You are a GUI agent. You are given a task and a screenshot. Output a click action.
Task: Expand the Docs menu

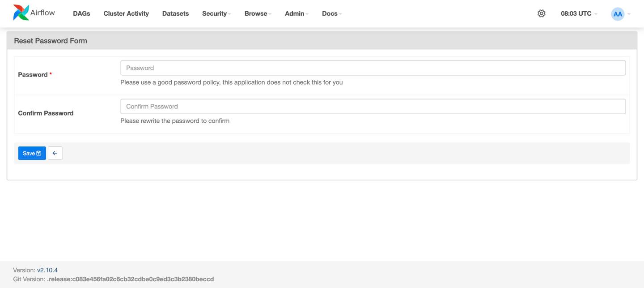(332, 13)
